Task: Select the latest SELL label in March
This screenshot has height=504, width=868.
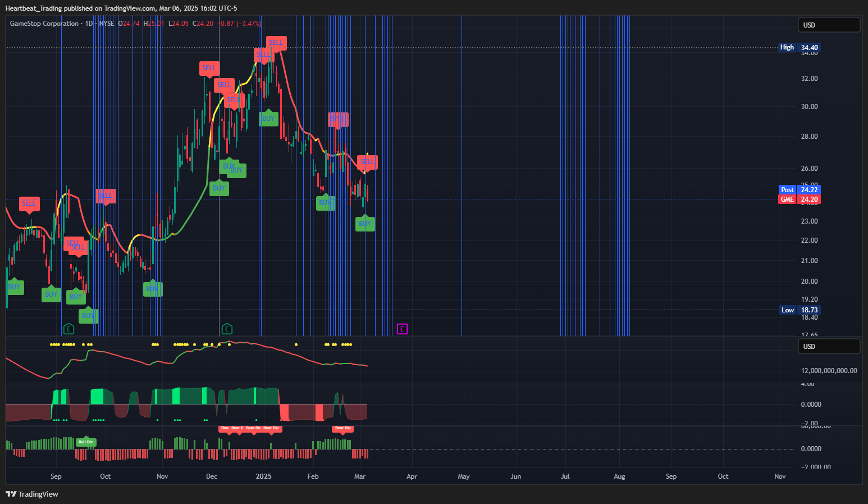Action: tap(367, 162)
